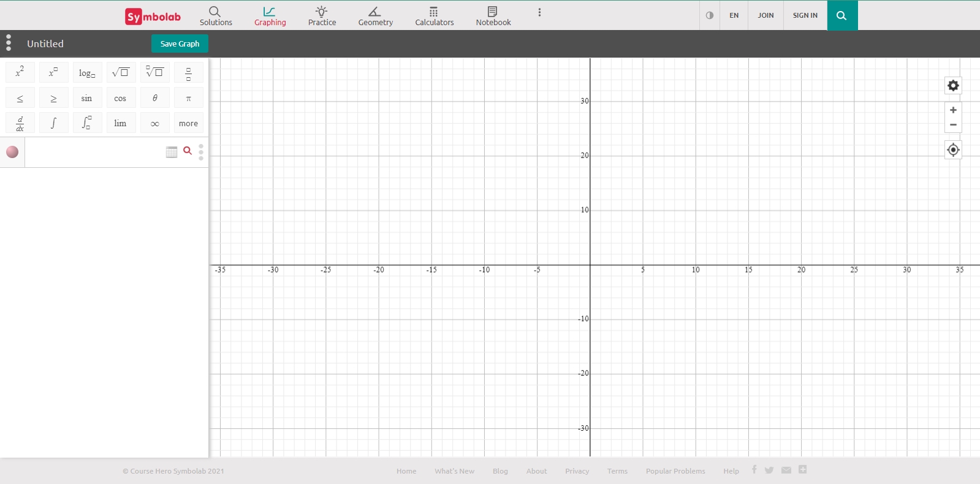The width and height of the screenshot is (980, 484).
Task: Click the plus share footer icon
Action: pyautogui.click(x=803, y=469)
